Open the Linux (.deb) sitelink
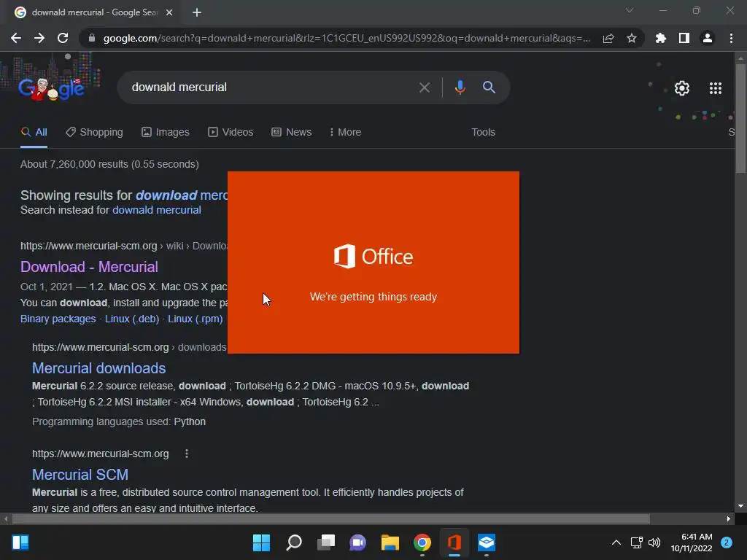 (x=132, y=319)
